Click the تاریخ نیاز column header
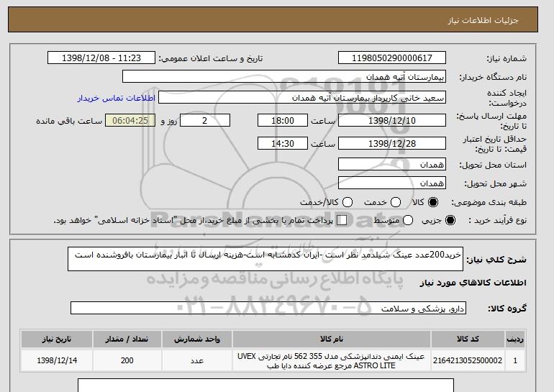Image resolution: width=554 pixels, height=392 pixels. point(57,339)
